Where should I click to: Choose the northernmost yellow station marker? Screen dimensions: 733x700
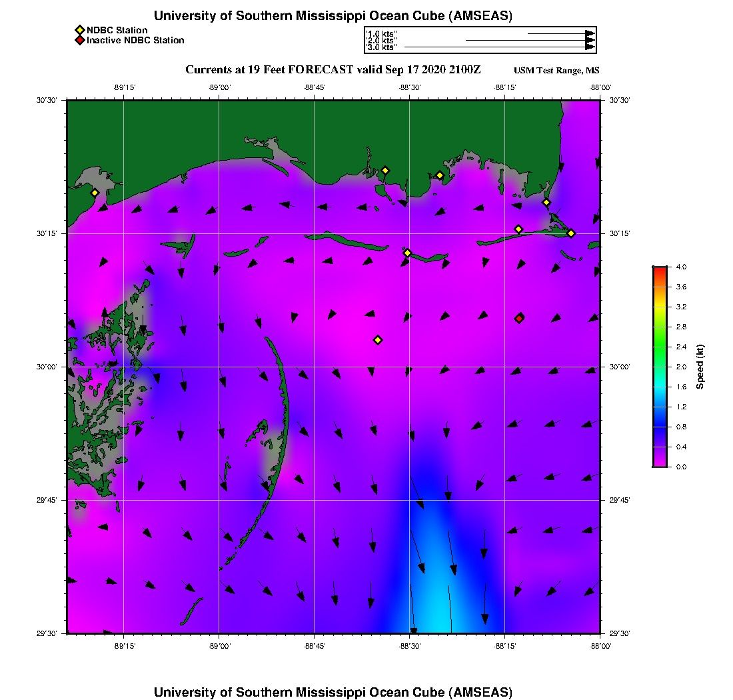(385, 170)
